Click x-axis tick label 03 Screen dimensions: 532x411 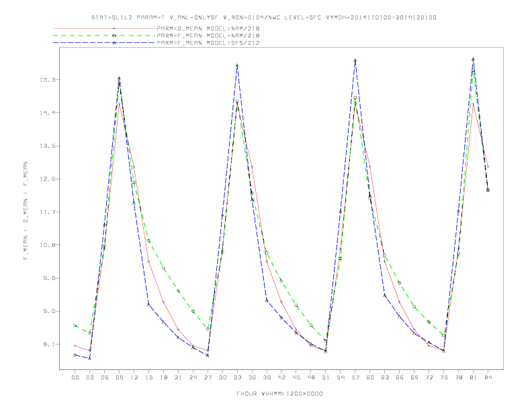(x=89, y=377)
